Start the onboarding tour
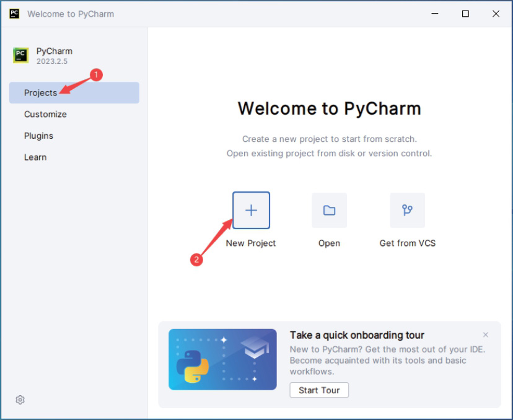 point(319,390)
